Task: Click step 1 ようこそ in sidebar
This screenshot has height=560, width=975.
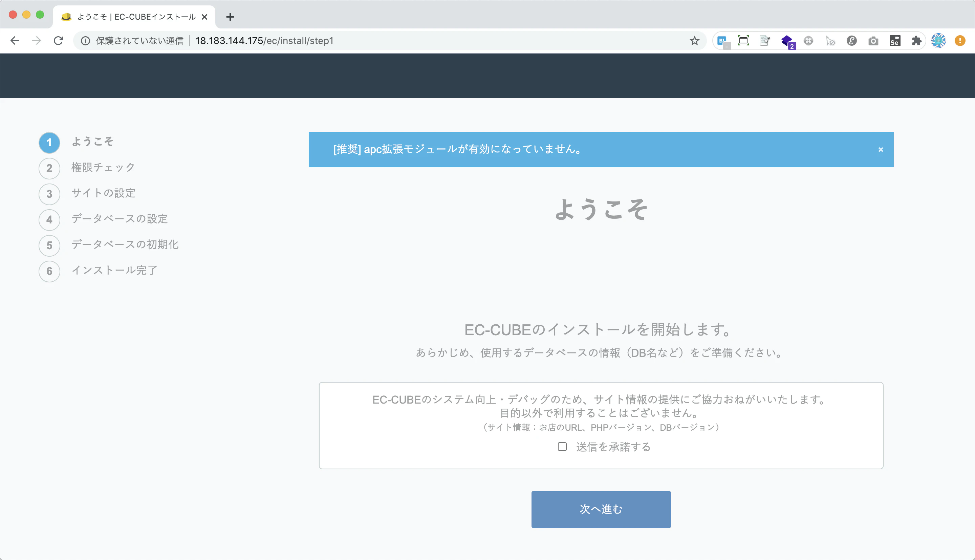Action: (x=76, y=142)
